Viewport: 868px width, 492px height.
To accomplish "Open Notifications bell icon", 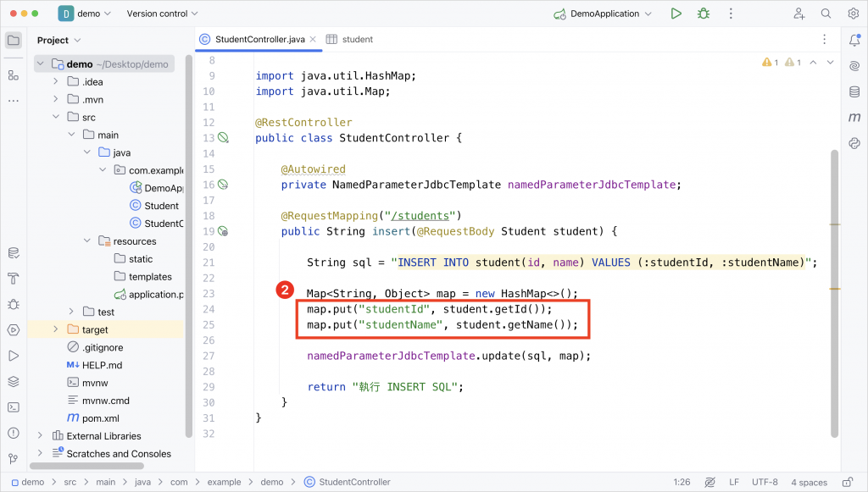I will pos(854,40).
